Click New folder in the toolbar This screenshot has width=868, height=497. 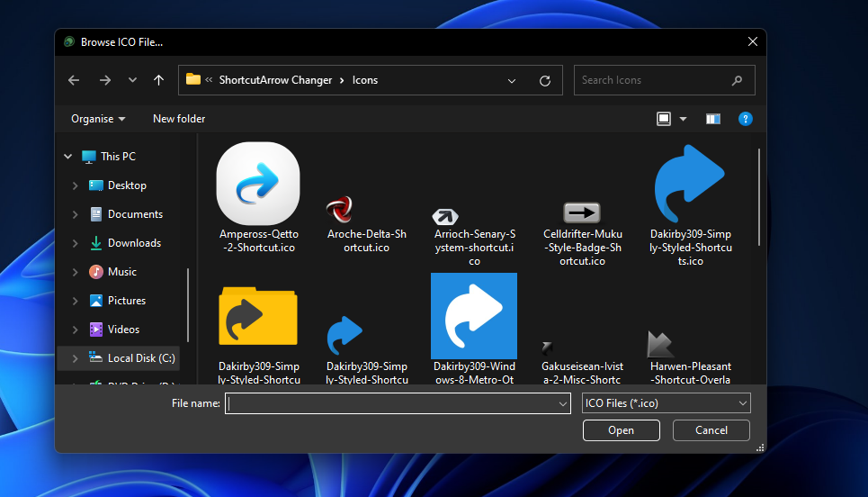[179, 119]
